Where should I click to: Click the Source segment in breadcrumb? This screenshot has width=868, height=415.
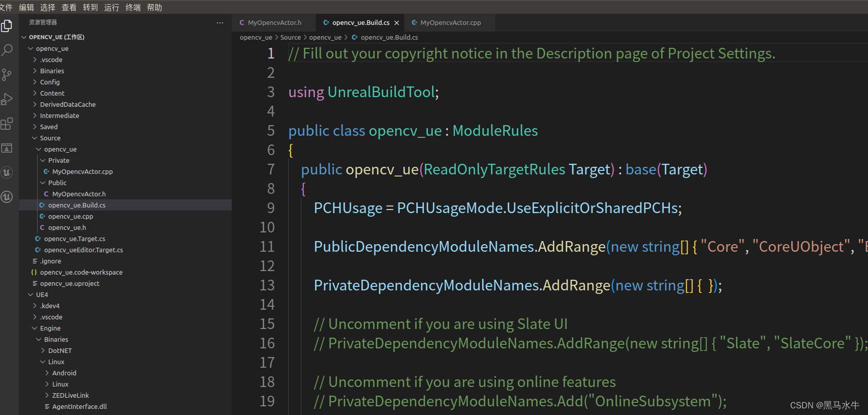pos(291,37)
